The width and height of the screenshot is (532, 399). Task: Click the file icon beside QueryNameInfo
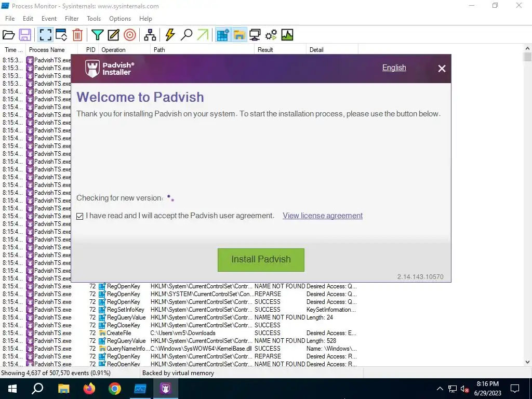pyautogui.click(x=102, y=349)
